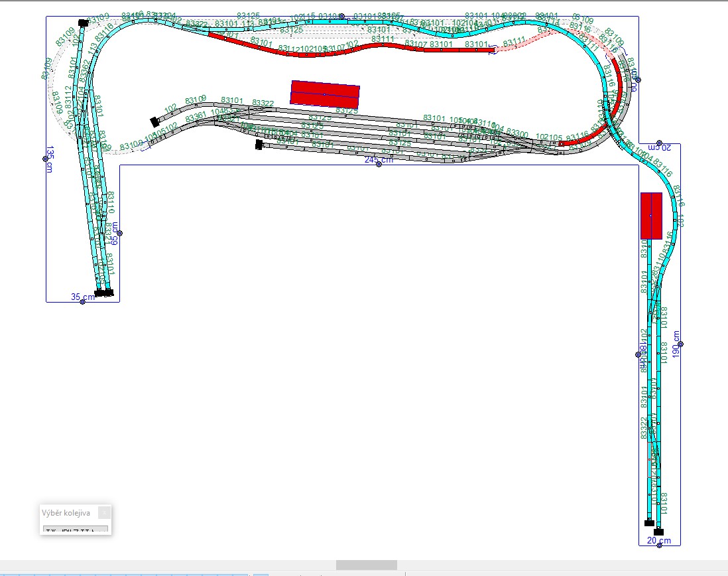Close the Výběr kolejiva panel

105,512
